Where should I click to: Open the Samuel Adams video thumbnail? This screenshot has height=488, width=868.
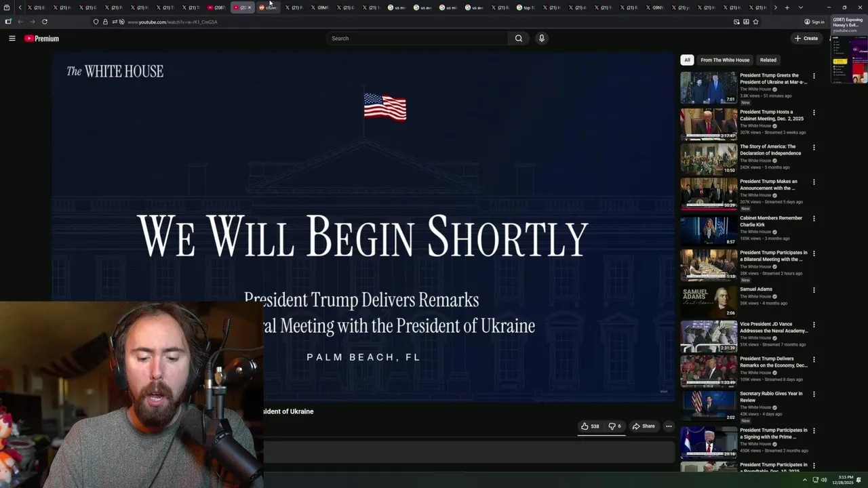pyautogui.click(x=709, y=302)
